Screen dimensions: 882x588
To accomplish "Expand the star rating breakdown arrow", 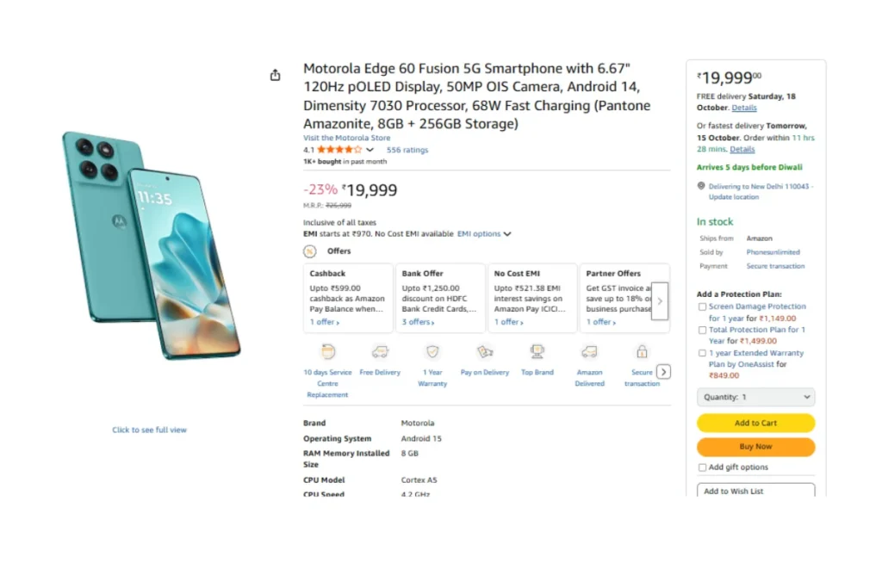I will click(370, 150).
